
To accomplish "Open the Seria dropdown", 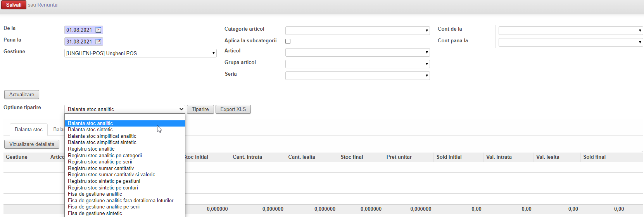I will click(x=357, y=76).
